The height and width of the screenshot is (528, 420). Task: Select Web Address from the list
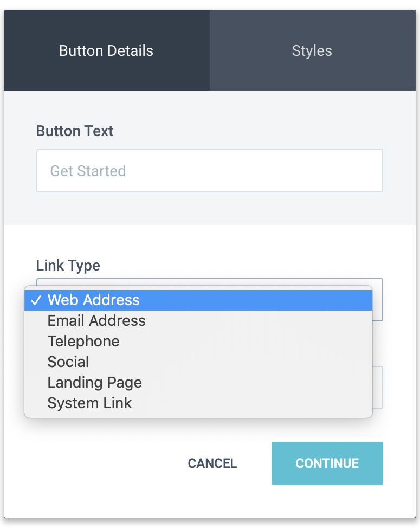coord(94,300)
